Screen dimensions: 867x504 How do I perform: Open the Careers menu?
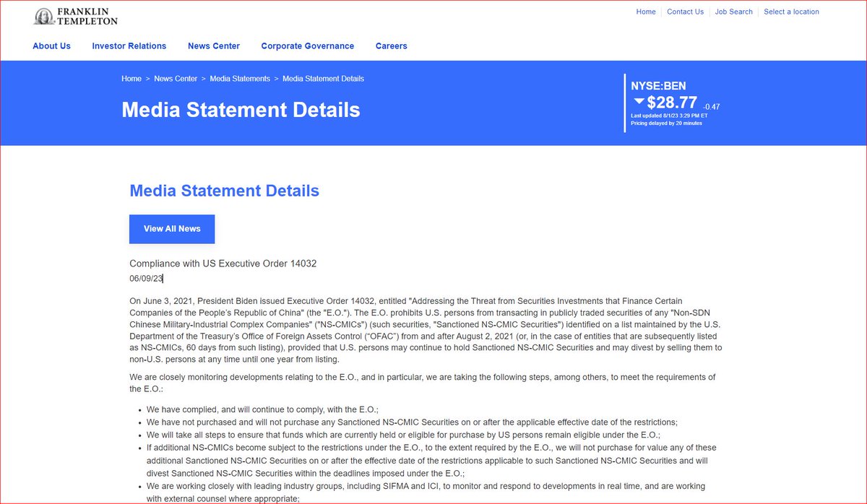[392, 46]
